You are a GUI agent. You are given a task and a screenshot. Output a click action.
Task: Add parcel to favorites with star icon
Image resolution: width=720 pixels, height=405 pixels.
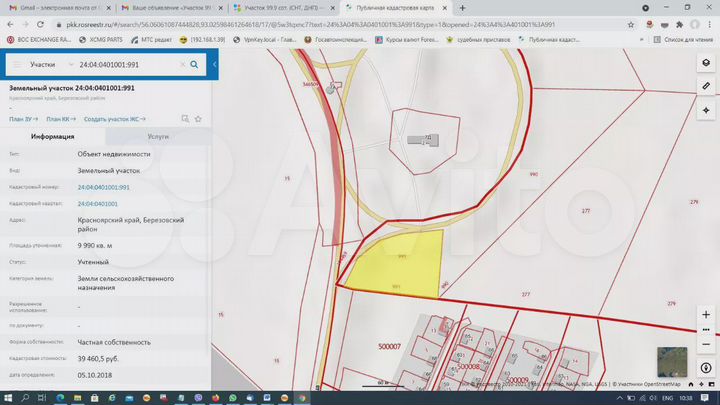[198, 119]
